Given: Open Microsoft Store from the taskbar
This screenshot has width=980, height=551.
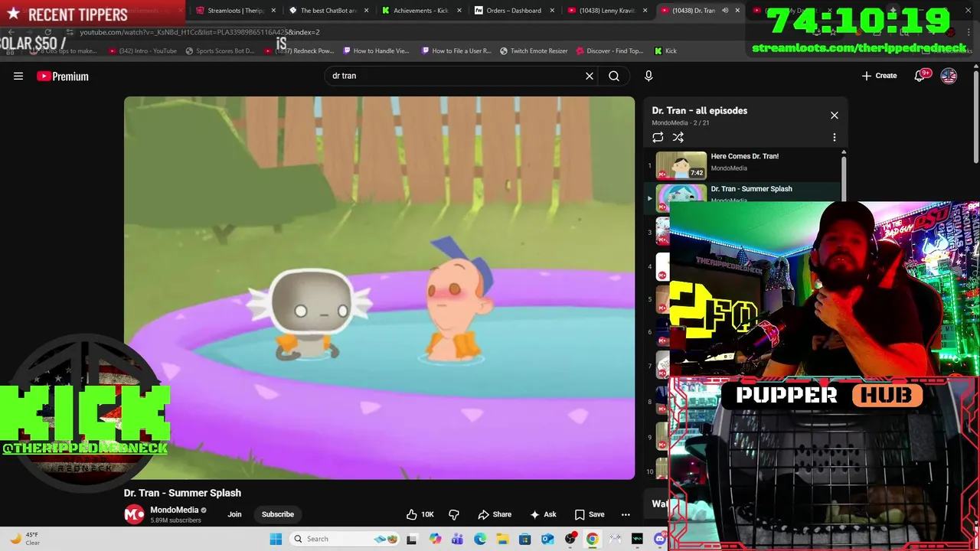Looking at the screenshot, I should pos(524,539).
